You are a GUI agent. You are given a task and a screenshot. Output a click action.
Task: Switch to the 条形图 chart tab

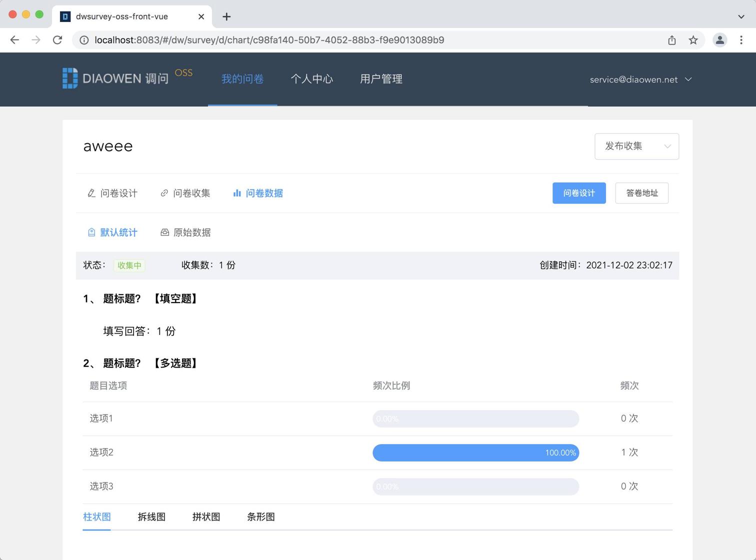pyautogui.click(x=260, y=517)
